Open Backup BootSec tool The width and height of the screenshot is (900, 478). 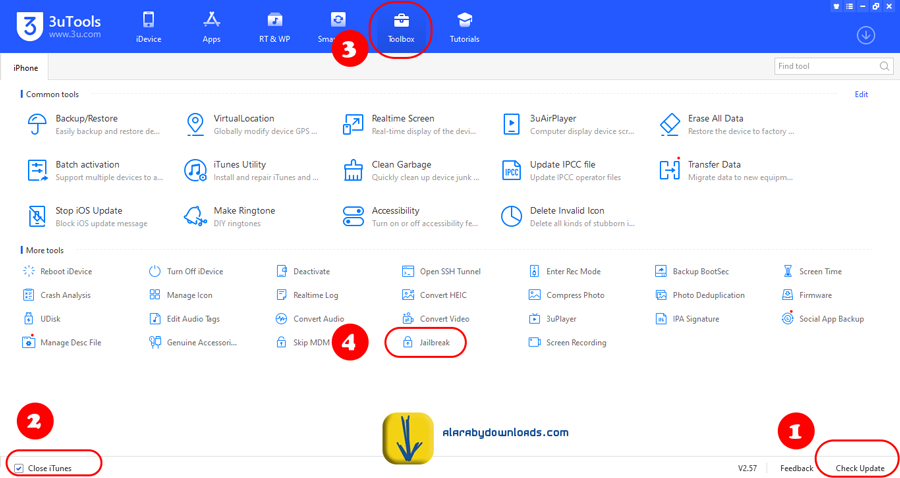pos(692,271)
